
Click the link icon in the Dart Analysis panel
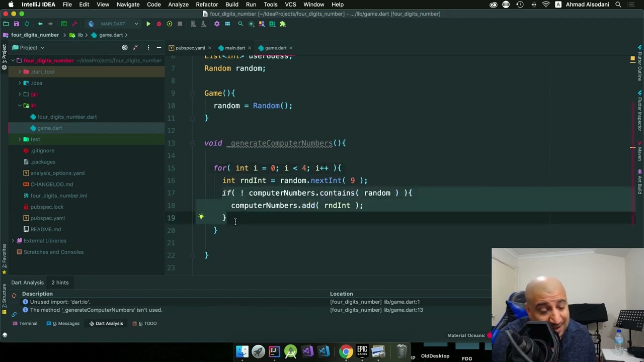[x=14, y=314]
